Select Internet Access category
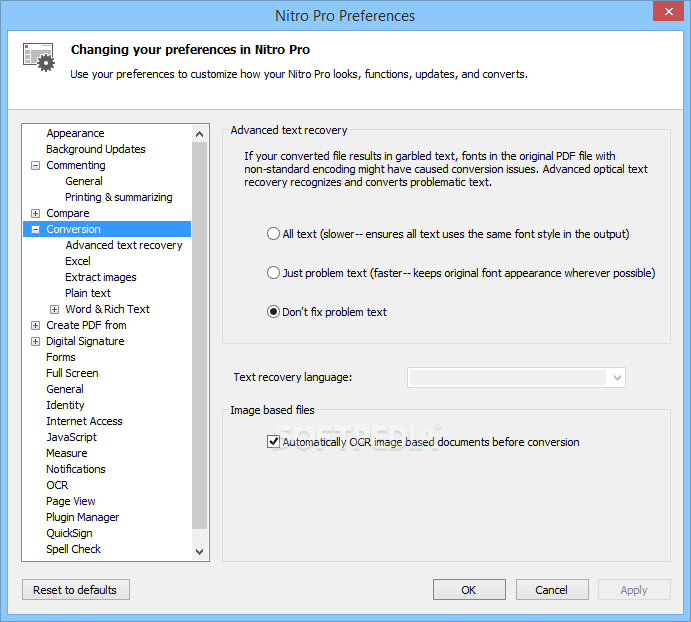 pyautogui.click(x=84, y=421)
